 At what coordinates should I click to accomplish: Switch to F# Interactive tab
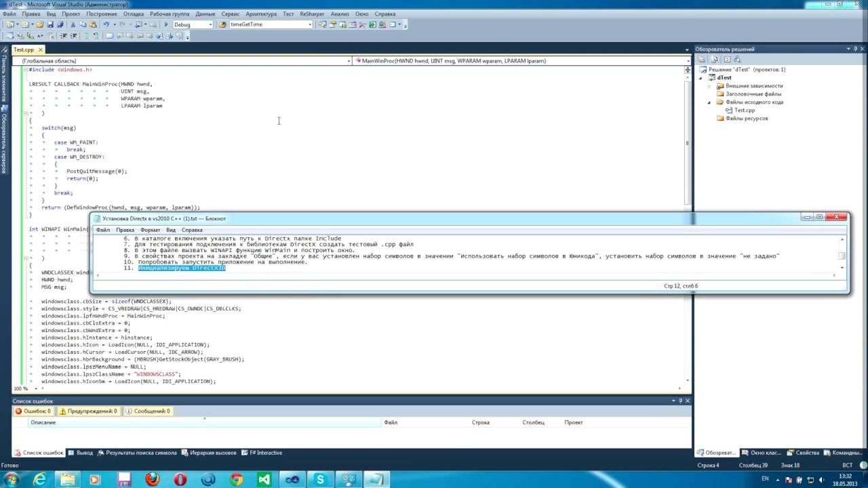262,453
